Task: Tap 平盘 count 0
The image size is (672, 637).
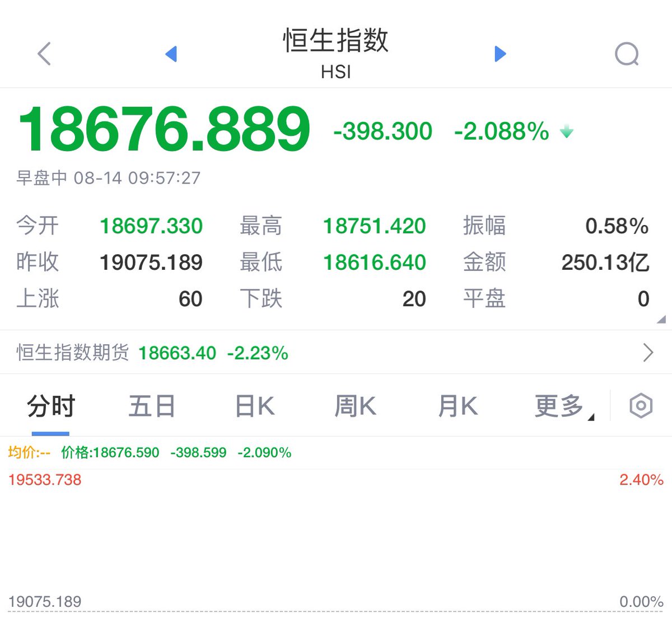Action: coord(643,299)
